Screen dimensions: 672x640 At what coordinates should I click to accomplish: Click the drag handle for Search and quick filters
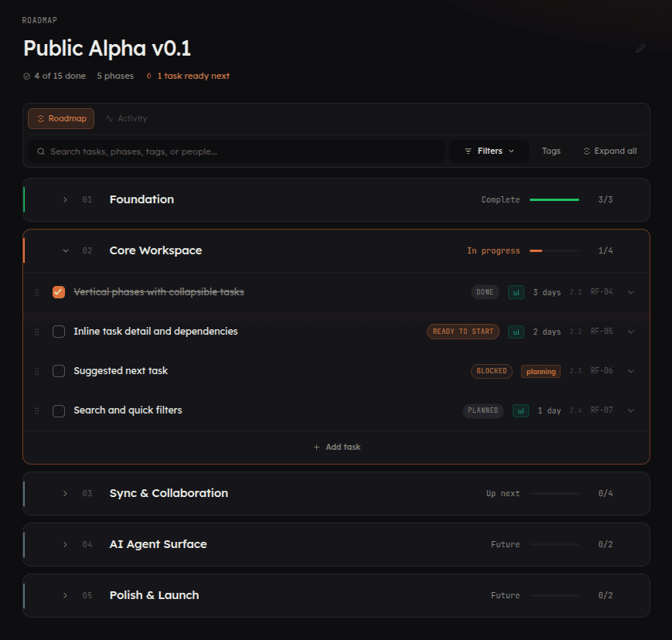[37, 410]
